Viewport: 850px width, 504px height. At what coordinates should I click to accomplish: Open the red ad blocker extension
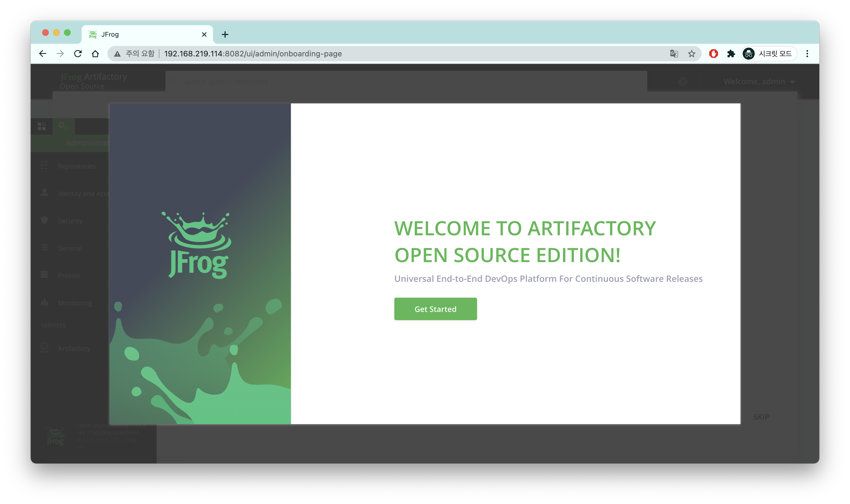(713, 54)
